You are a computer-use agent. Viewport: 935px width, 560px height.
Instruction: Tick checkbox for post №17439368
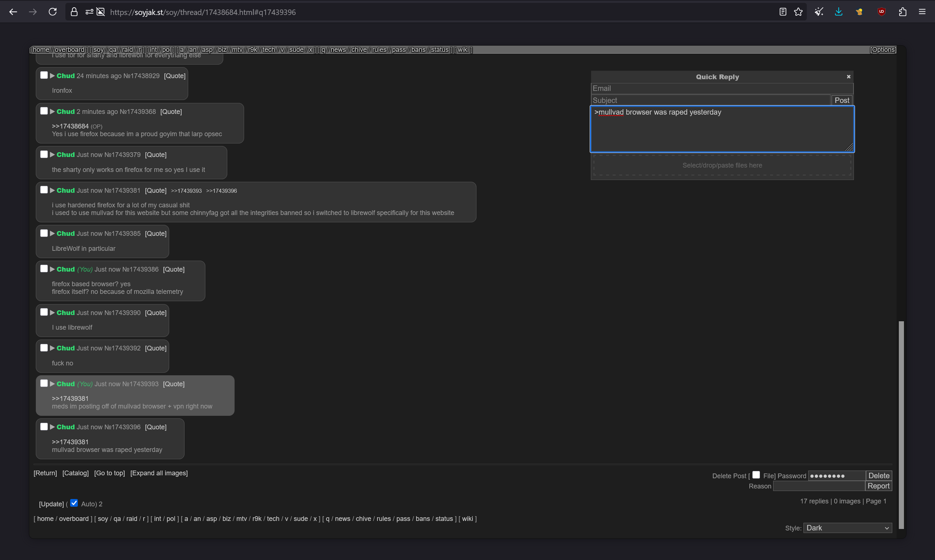point(44,111)
